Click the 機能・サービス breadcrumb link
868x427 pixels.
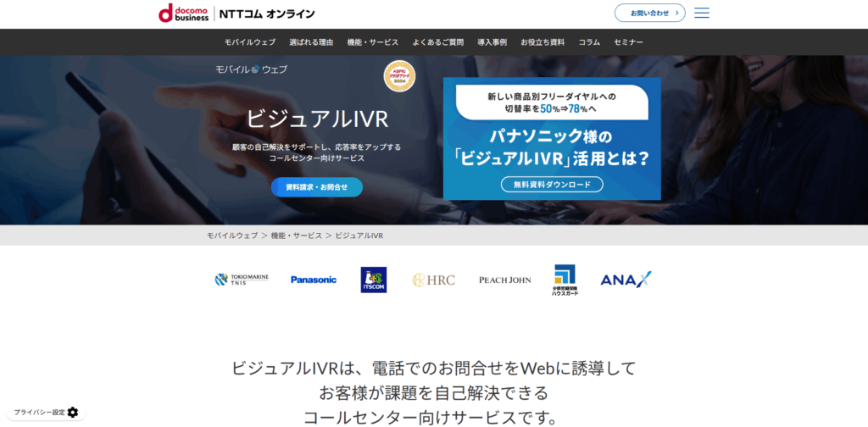(296, 236)
